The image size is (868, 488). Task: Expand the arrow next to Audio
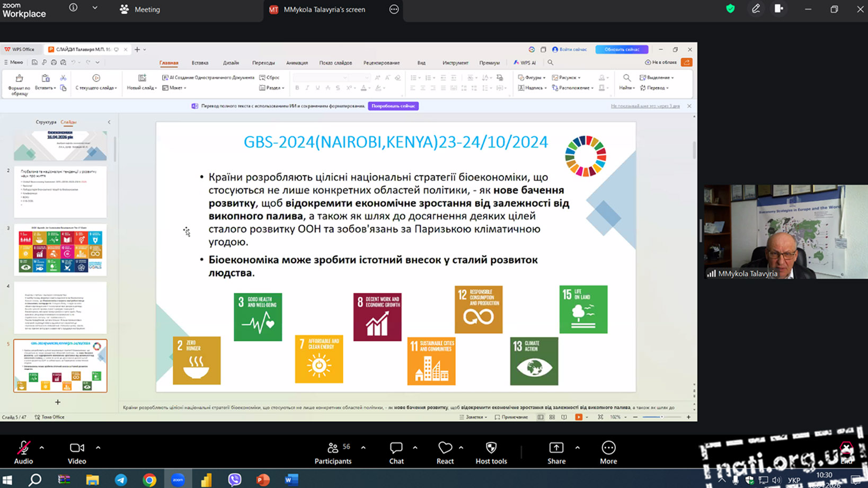[42, 448]
